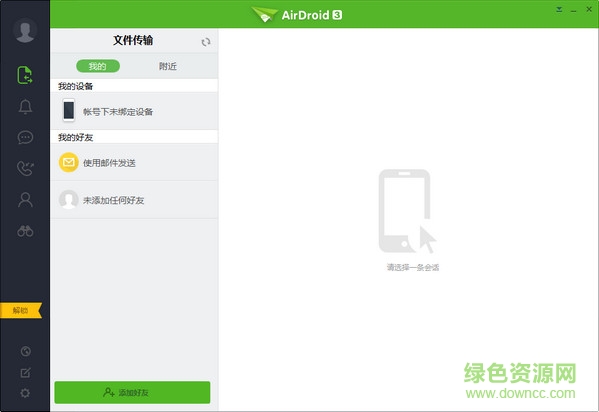
Task: Open the Call logs phone icon
Action: point(25,168)
